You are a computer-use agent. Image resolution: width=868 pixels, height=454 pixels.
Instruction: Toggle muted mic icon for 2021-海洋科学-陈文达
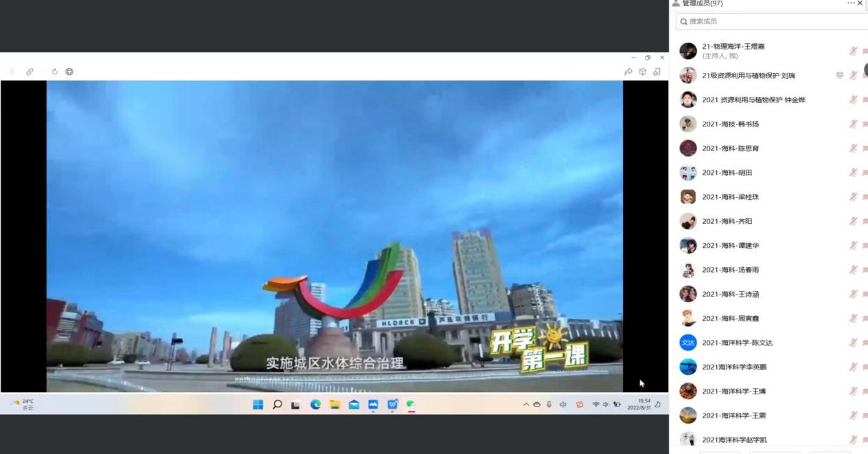coord(853,343)
